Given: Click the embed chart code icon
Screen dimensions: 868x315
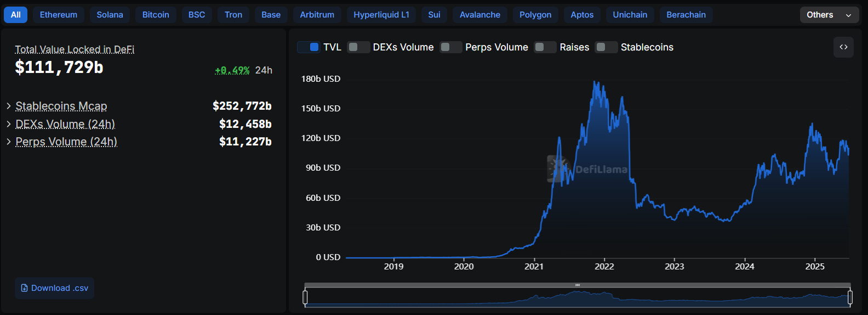Looking at the screenshot, I should (x=843, y=47).
